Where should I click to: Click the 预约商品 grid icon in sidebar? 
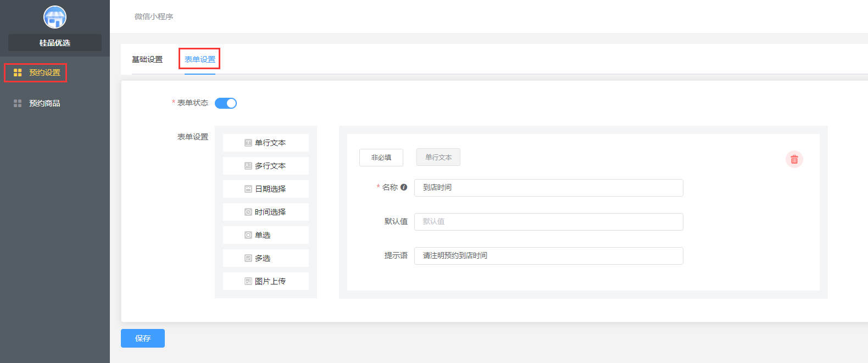coord(18,103)
